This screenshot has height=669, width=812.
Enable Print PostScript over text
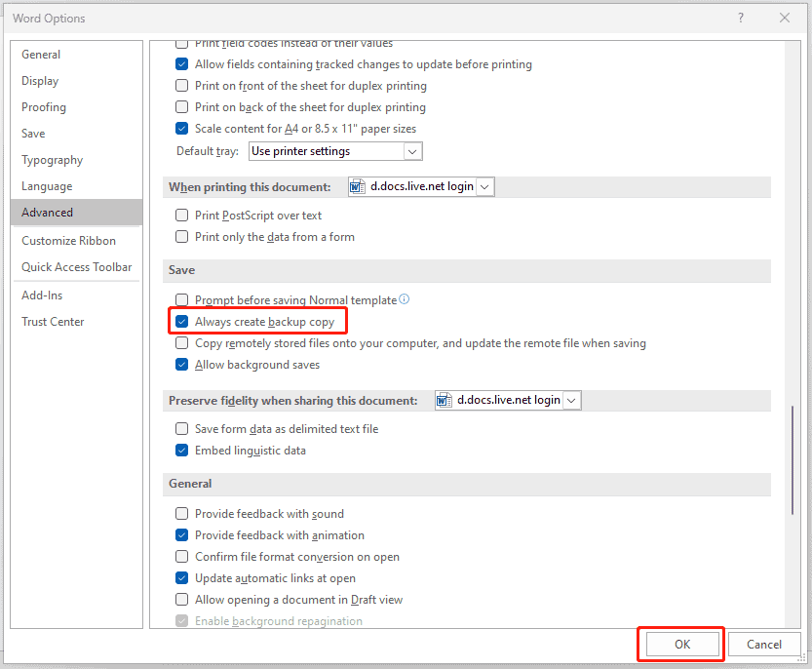181,216
